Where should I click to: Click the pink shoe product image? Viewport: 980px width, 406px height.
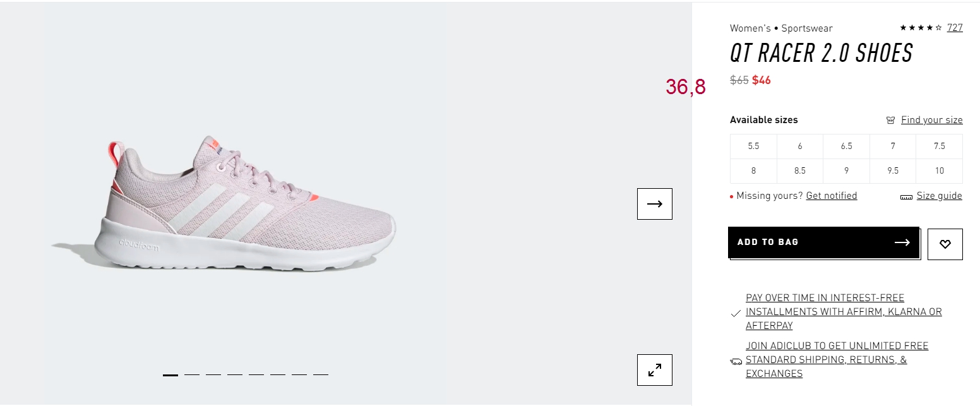[224, 204]
